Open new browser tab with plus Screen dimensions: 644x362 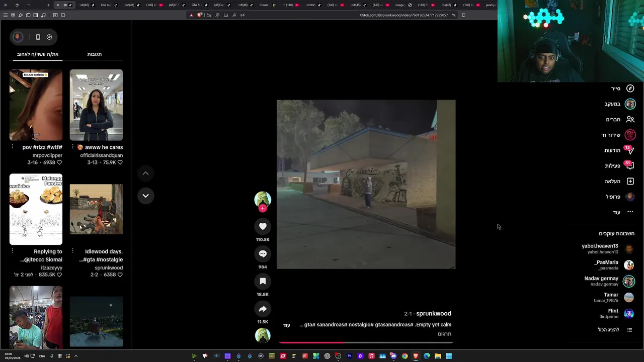tap(48, 5)
